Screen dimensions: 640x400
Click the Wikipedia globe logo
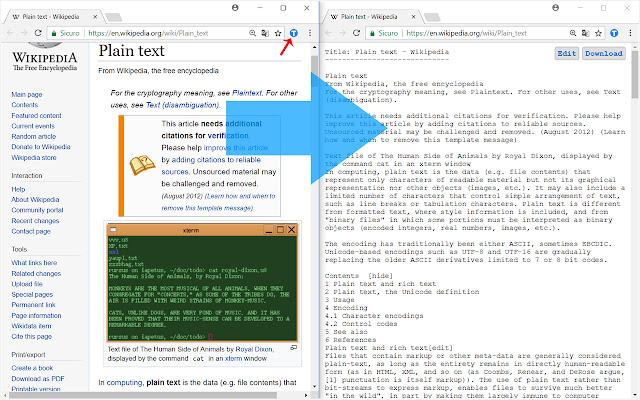click(44, 45)
